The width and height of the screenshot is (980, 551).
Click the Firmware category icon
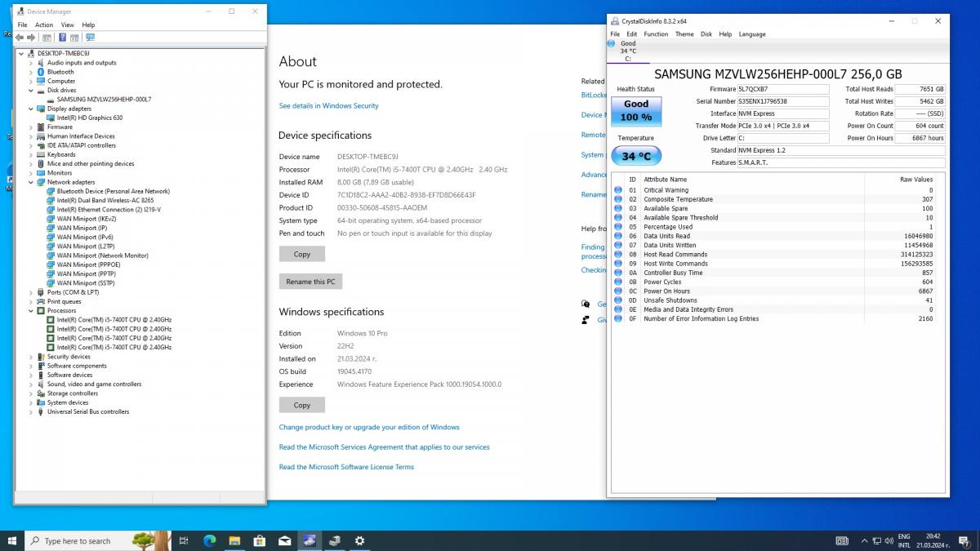(x=41, y=127)
